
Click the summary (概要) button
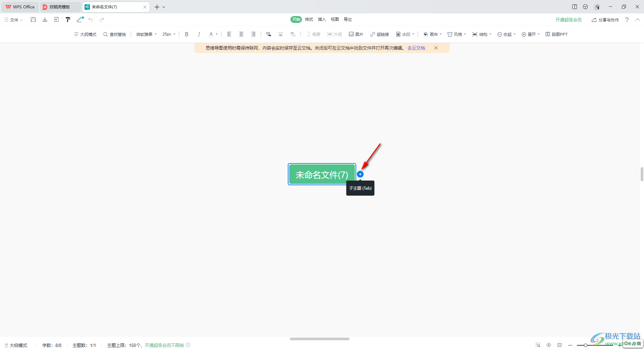313,34
